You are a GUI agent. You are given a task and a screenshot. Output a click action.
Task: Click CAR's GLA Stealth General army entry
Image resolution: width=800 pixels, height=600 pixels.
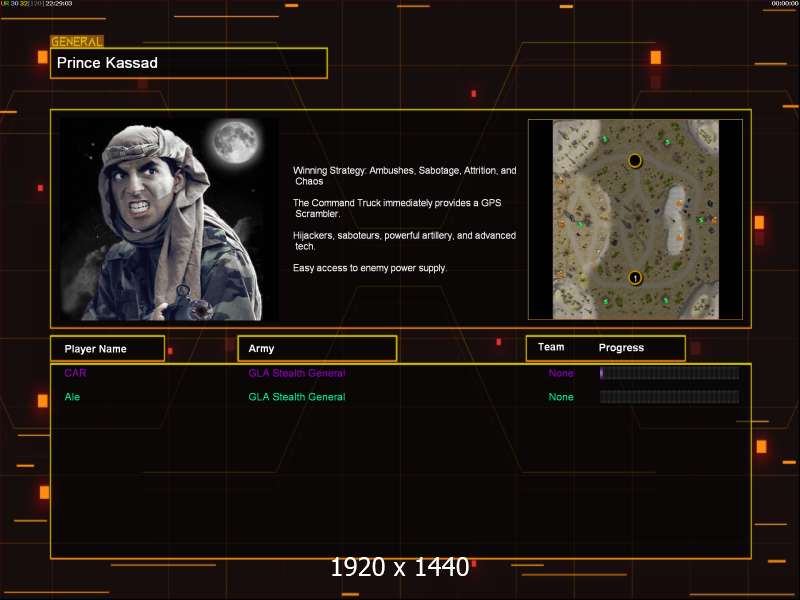pos(297,373)
